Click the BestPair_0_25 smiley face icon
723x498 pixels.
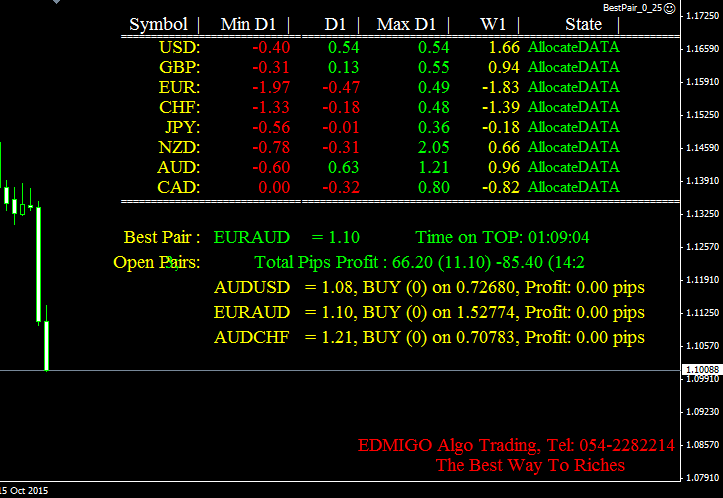[670, 8]
